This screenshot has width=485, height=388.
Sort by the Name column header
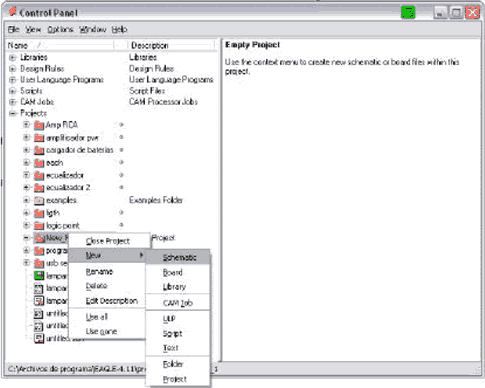click(x=60, y=45)
